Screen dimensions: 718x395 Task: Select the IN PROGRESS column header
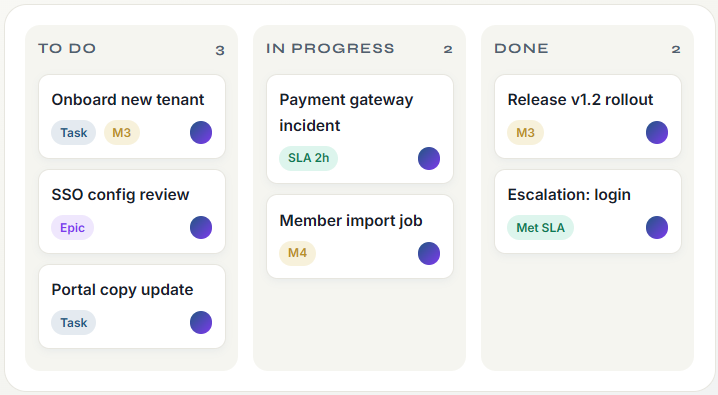[x=330, y=49]
